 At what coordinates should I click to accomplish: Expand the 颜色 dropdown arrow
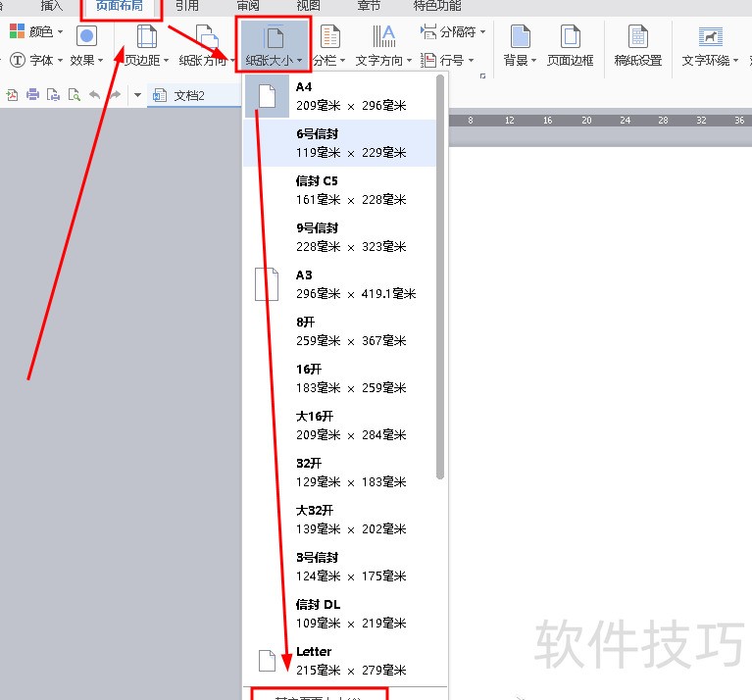point(60,31)
